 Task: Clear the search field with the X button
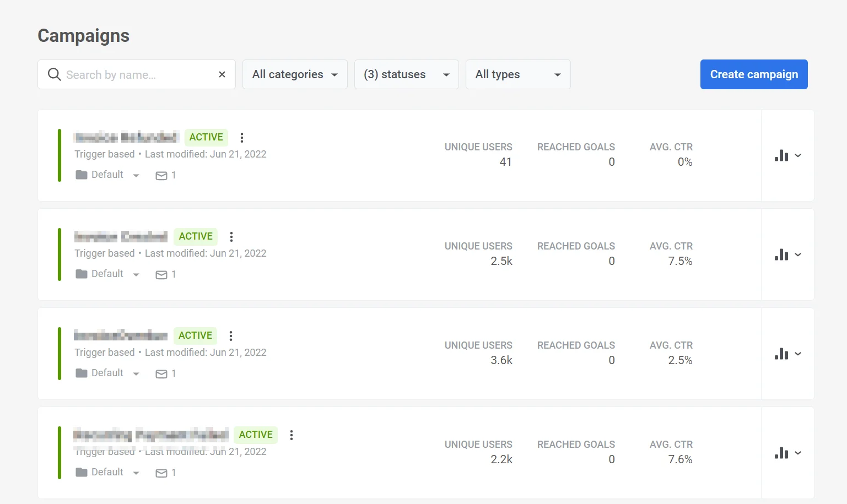pyautogui.click(x=222, y=74)
